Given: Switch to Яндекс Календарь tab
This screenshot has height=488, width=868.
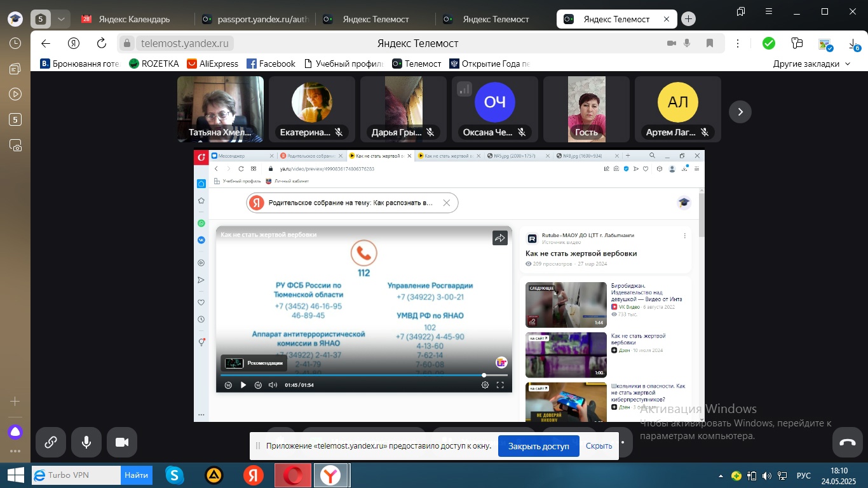Looking at the screenshot, I should [133, 19].
